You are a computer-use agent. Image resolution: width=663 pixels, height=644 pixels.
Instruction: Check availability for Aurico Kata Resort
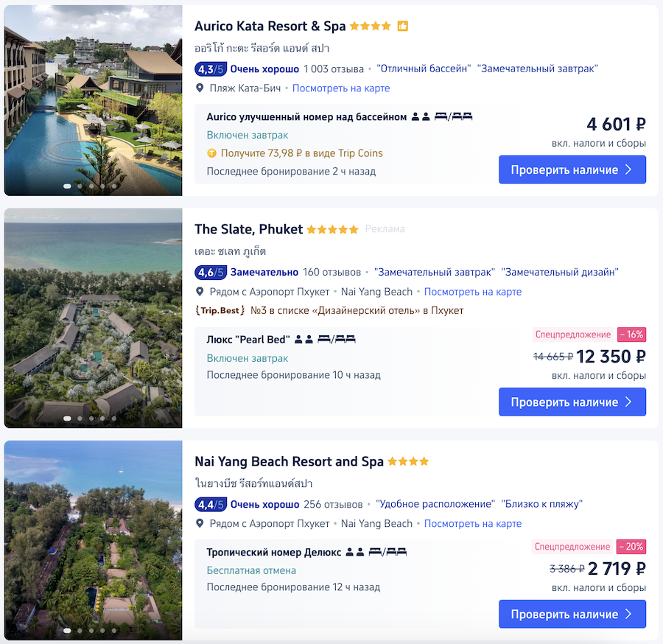572,169
